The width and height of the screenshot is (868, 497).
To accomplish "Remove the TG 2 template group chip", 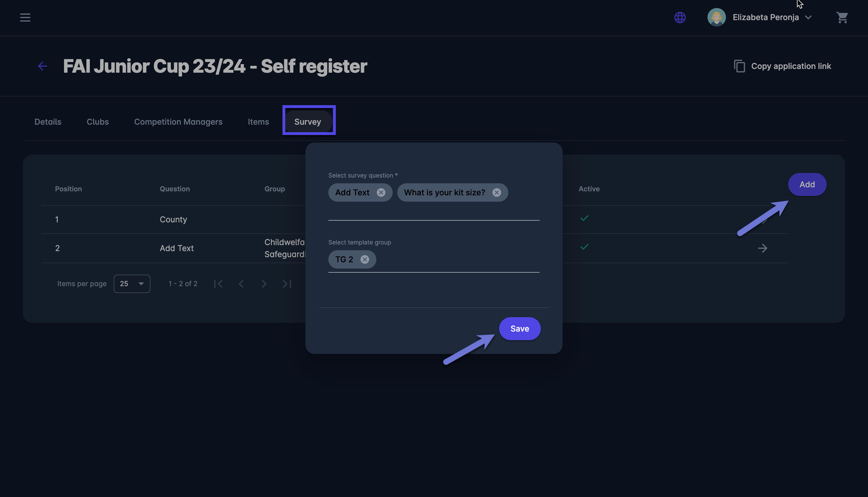I will (365, 259).
